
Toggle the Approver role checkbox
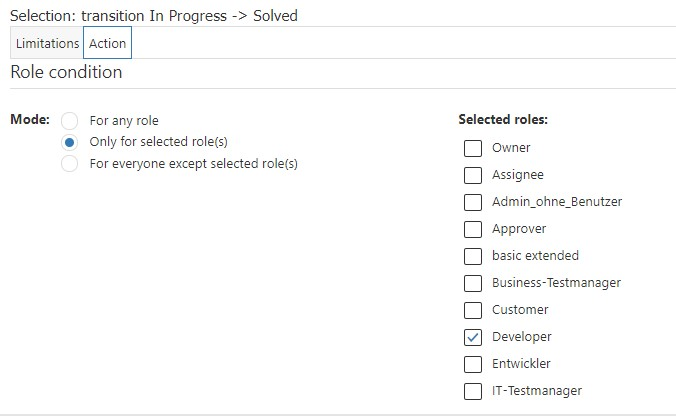473,229
